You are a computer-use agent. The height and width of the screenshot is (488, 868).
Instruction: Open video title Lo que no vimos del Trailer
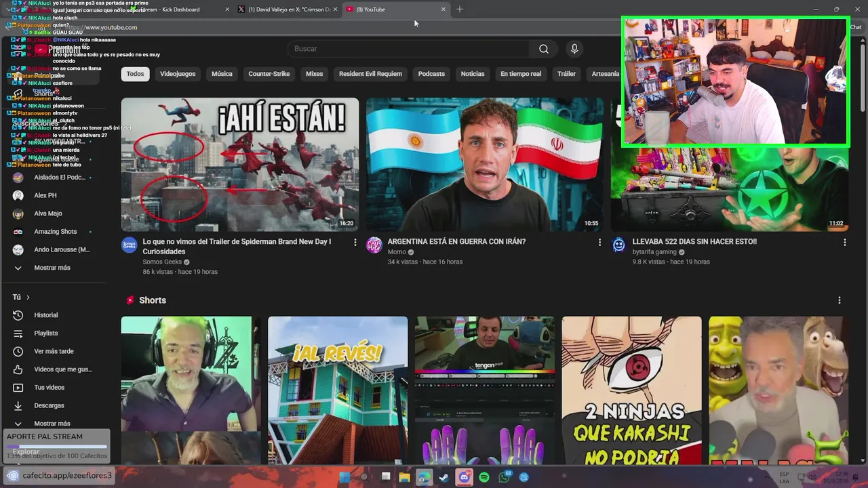click(237, 247)
